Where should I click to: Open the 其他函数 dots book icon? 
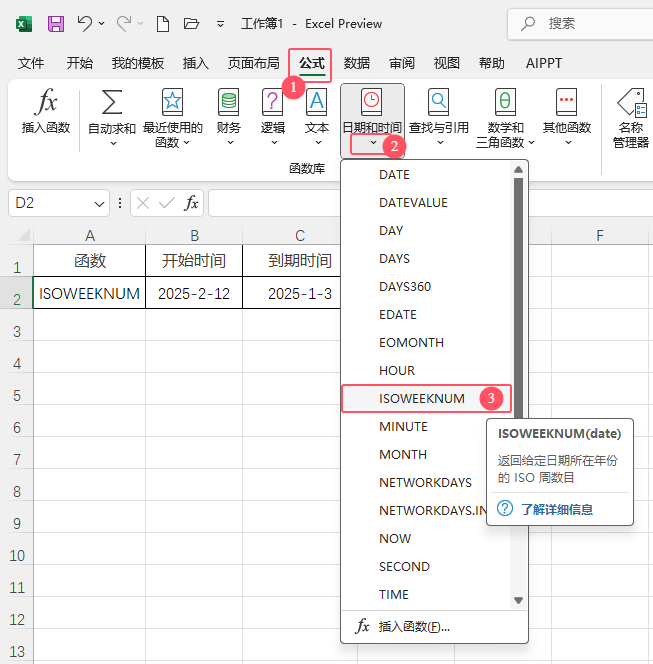point(567,102)
